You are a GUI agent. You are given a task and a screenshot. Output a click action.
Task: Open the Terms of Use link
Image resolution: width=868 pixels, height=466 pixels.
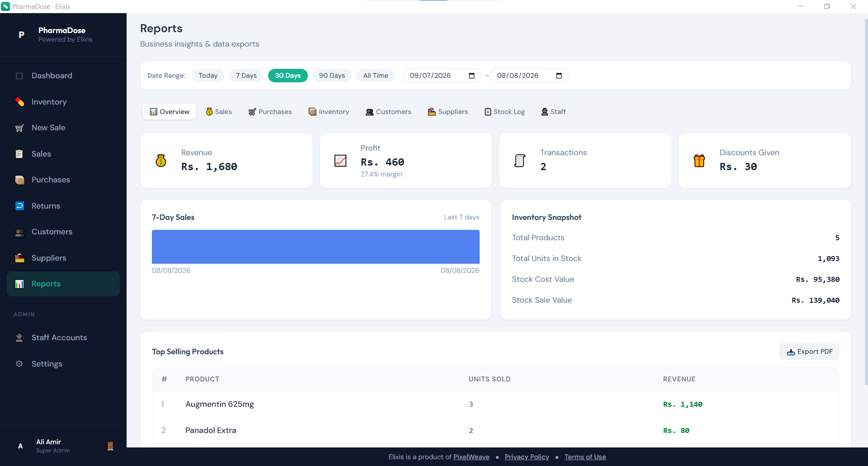coord(585,457)
